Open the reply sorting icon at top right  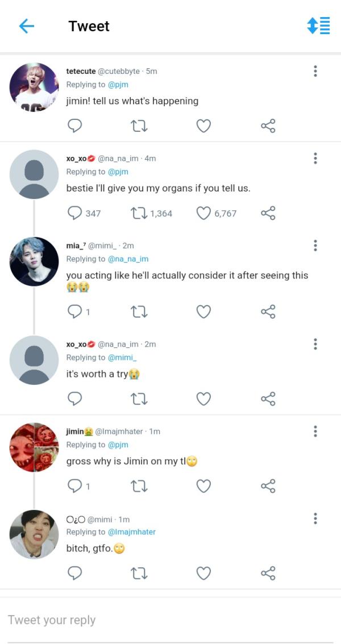[x=318, y=26]
